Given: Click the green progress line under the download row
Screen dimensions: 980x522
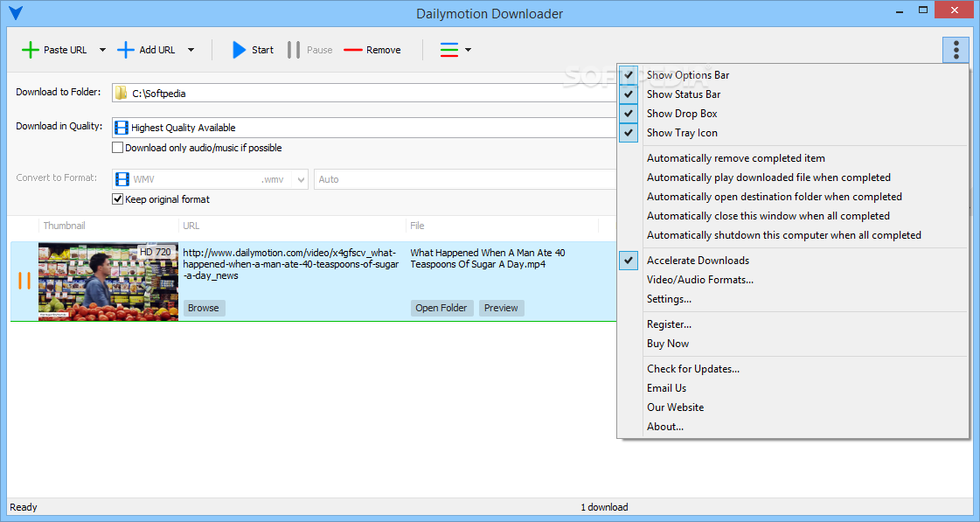Looking at the screenshot, I should 313,321.
